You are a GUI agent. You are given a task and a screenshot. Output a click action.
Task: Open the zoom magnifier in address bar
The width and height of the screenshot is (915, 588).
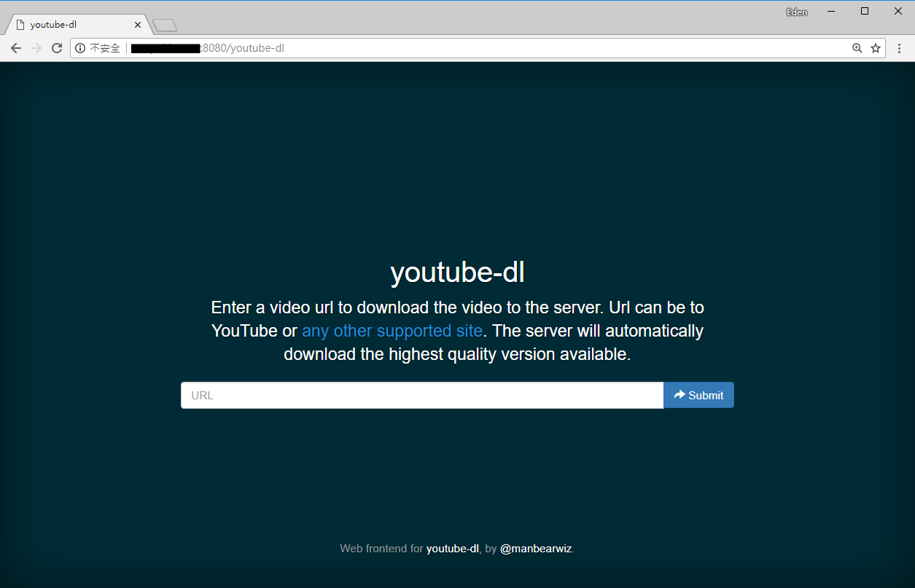[x=857, y=49]
